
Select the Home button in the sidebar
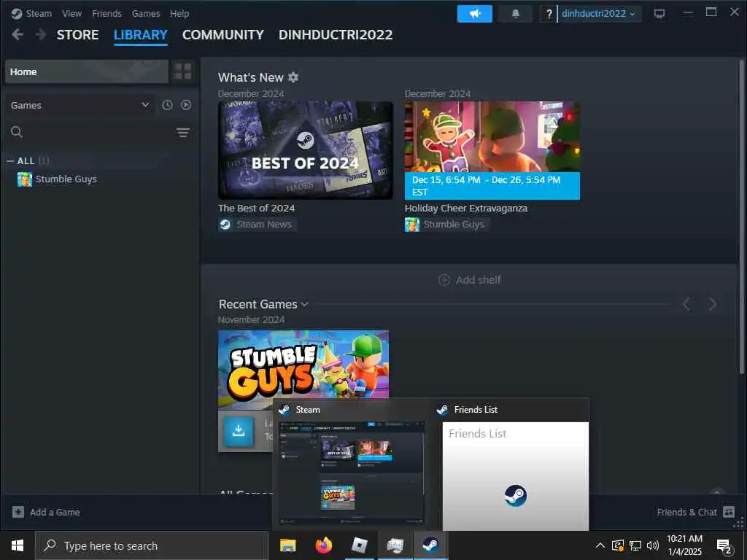pyautogui.click(x=87, y=71)
